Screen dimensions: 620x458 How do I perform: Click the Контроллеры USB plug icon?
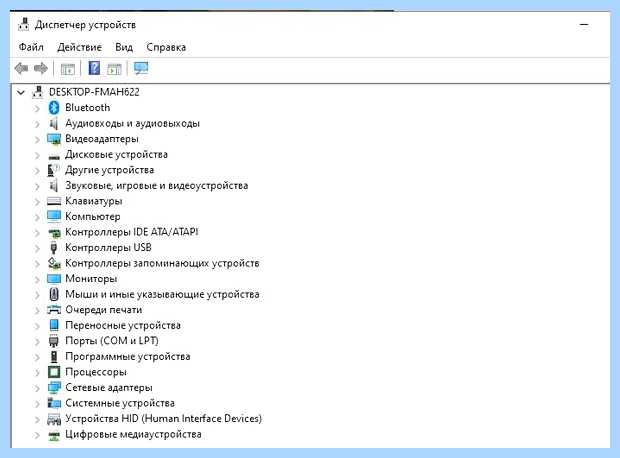pos(54,248)
